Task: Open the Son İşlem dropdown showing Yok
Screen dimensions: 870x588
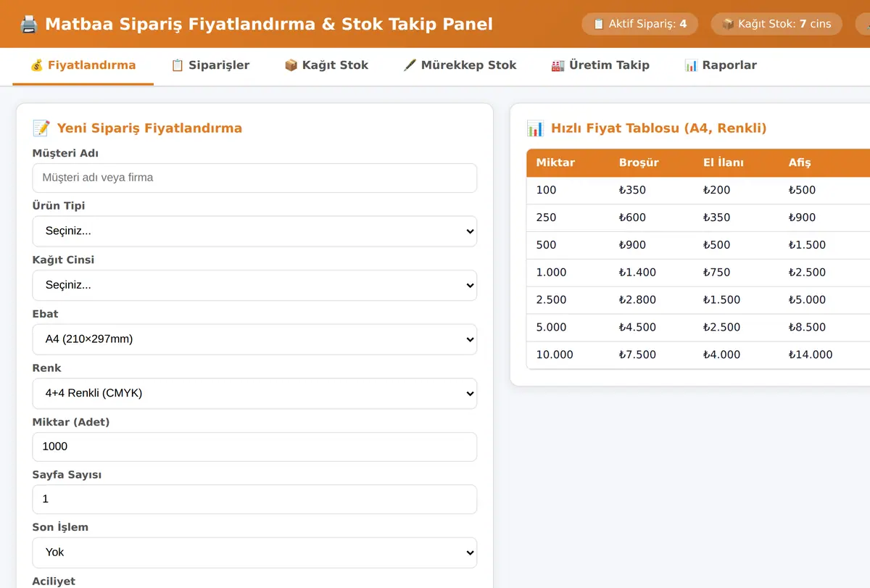Action: pos(254,552)
